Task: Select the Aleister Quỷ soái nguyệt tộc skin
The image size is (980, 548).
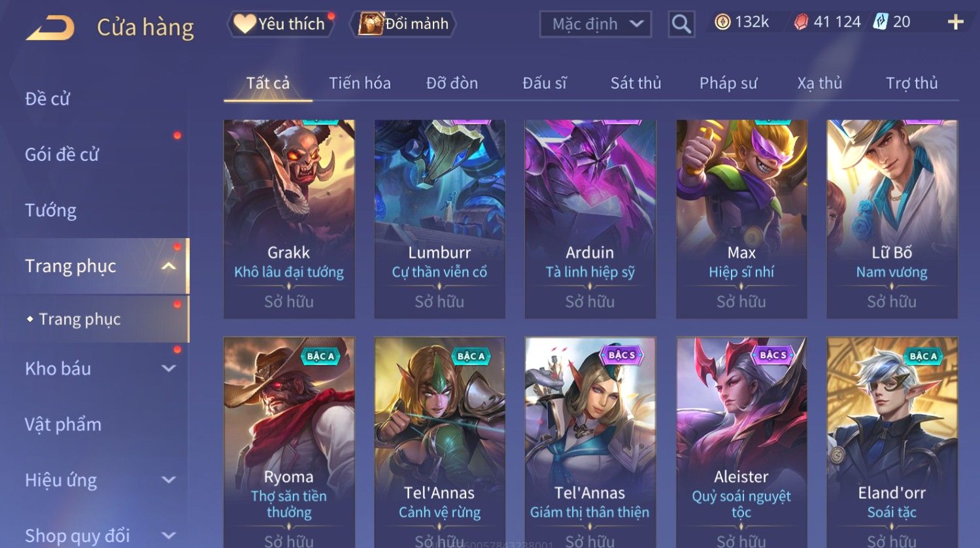Action: tap(741, 442)
